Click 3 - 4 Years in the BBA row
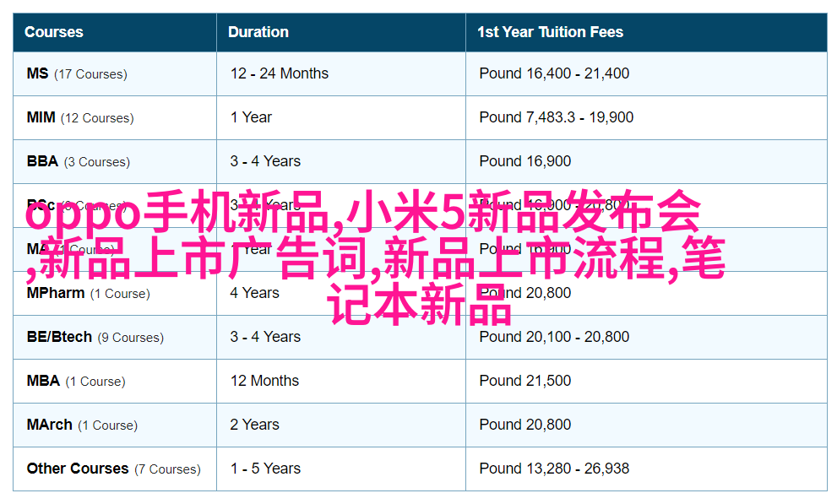The image size is (837, 504). point(265,161)
